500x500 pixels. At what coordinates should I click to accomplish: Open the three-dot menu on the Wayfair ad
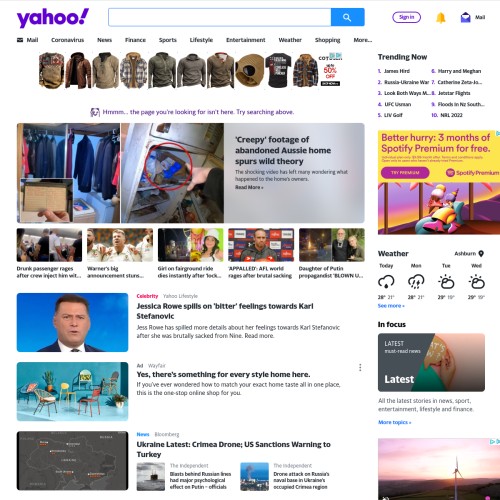click(x=360, y=368)
